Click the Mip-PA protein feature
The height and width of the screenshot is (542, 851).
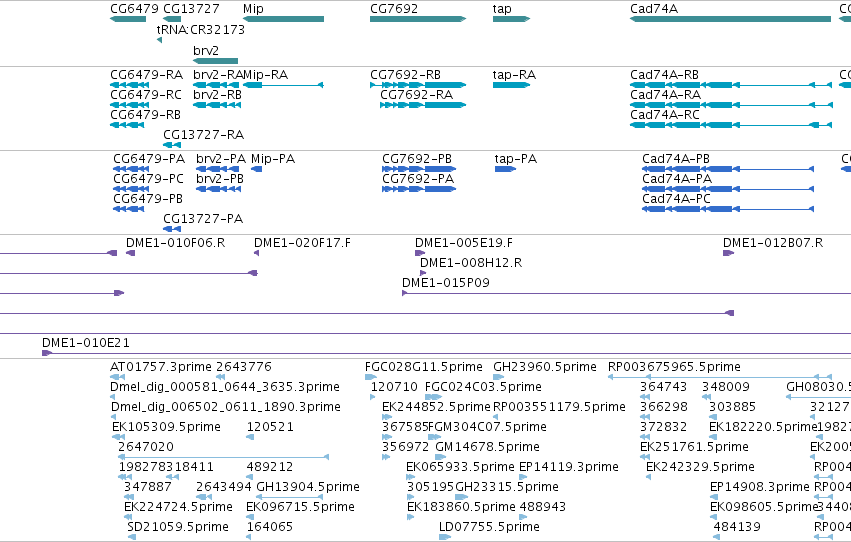click(257, 169)
